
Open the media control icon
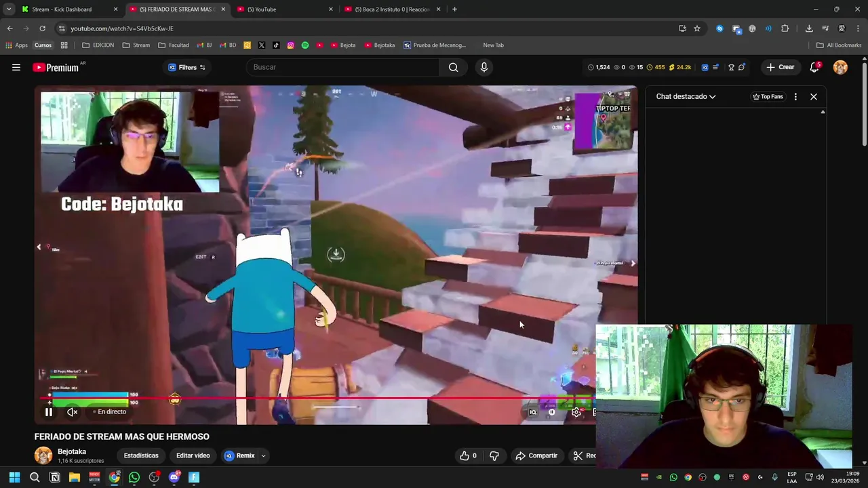click(825, 28)
